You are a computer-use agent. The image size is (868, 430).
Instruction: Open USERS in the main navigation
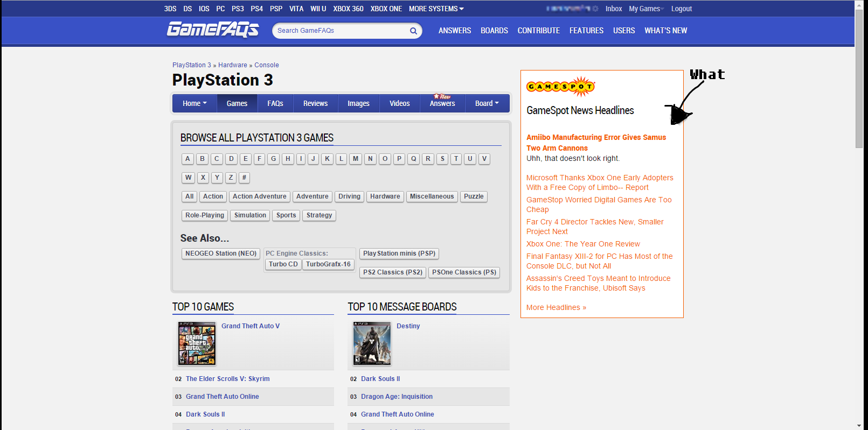pyautogui.click(x=624, y=31)
